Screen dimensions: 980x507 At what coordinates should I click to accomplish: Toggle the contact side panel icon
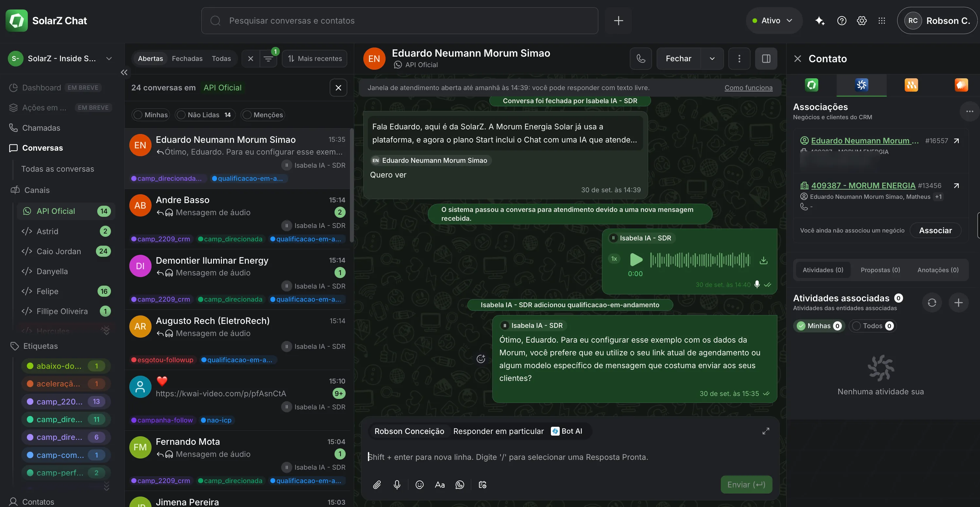766,59
